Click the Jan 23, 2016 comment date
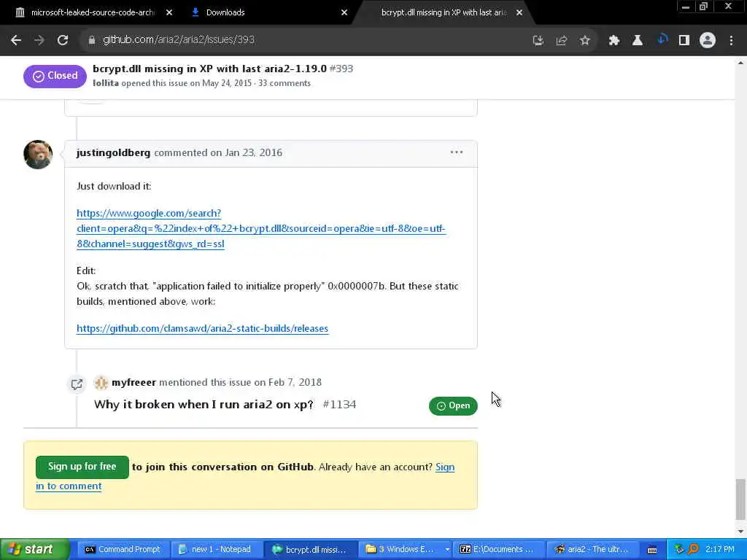 pos(253,153)
